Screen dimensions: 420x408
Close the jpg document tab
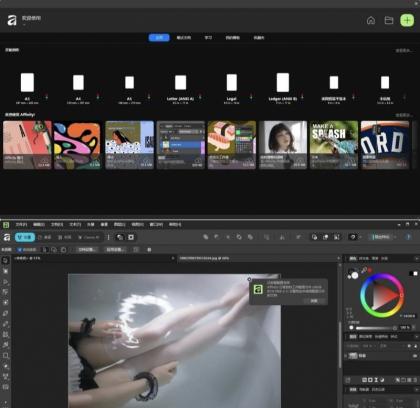click(x=338, y=258)
